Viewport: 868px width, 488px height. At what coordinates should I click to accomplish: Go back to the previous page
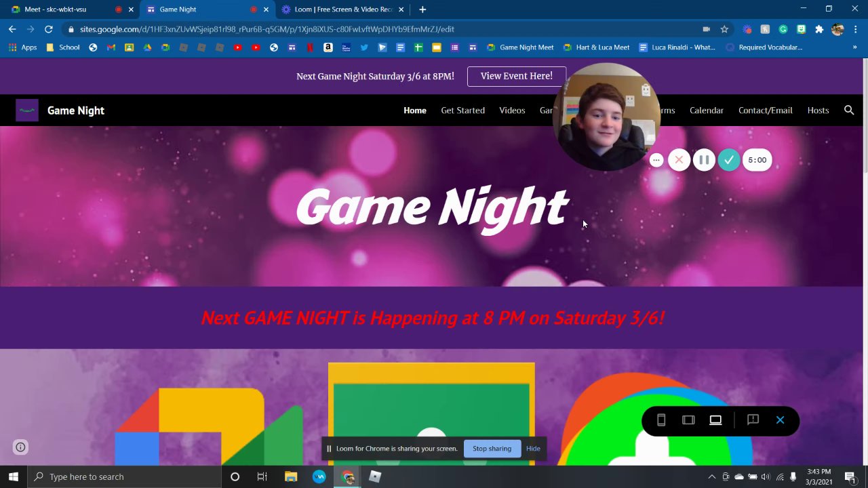[x=12, y=29]
